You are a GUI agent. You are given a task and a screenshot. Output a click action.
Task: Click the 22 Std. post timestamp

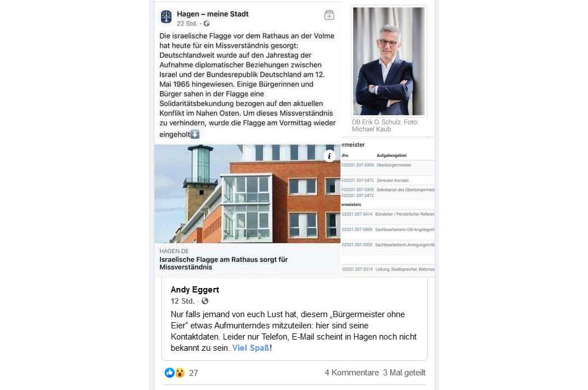tap(186, 24)
